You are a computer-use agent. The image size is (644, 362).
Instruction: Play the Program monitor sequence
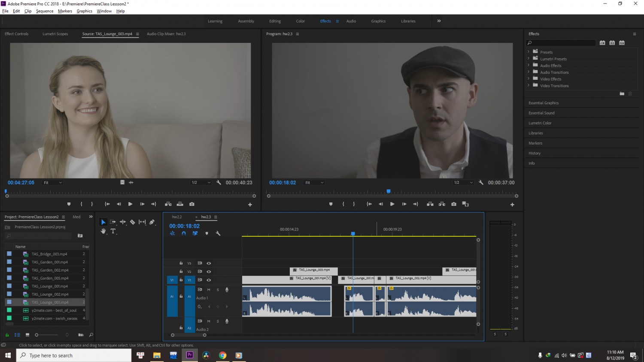point(392,204)
